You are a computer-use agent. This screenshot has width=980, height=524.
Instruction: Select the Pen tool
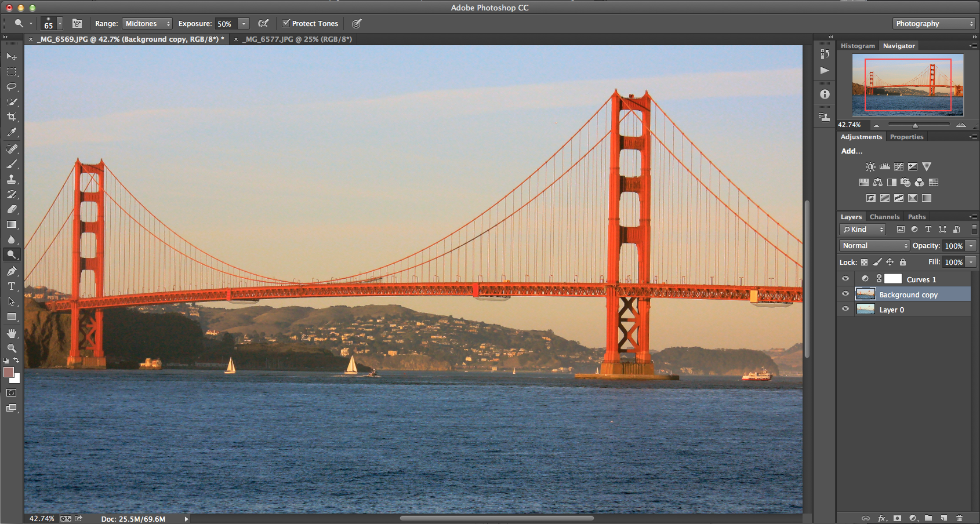12,271
